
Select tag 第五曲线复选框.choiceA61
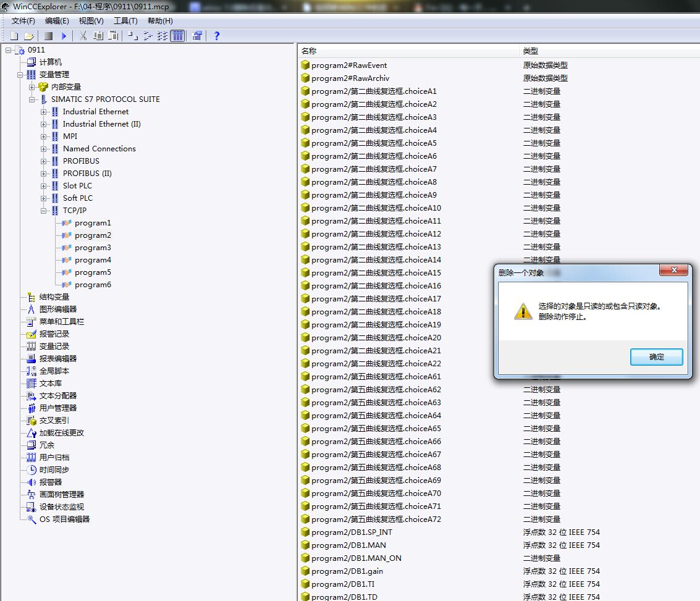pyautogui.click(x=376, y=377)
